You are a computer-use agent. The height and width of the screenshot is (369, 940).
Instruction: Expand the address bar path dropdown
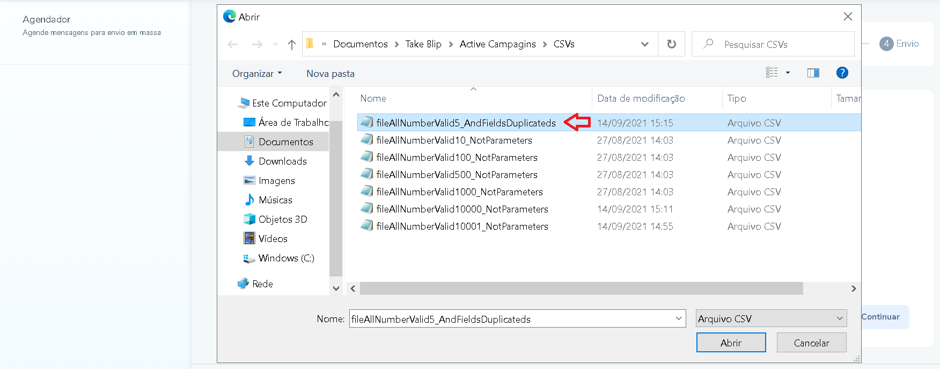point(645,44)
